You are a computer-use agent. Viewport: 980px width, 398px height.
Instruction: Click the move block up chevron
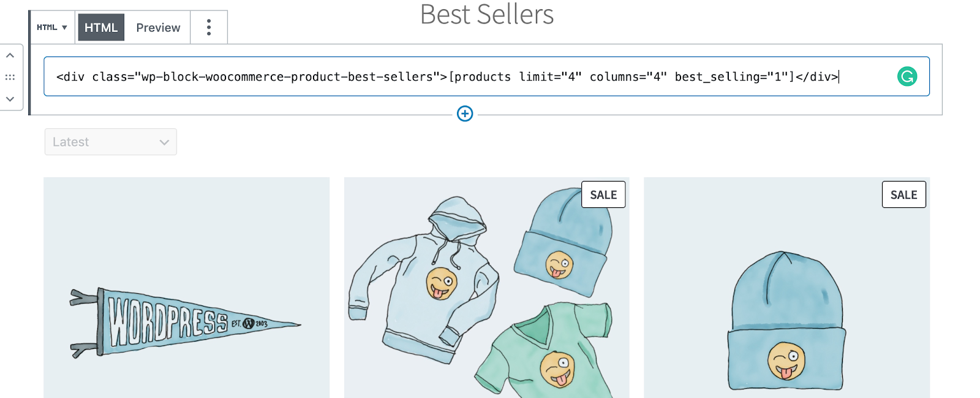10,56
